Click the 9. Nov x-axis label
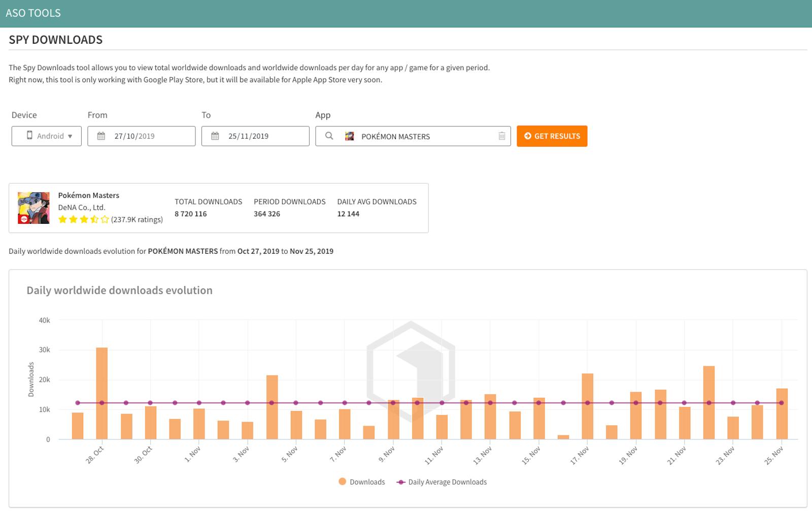This screenshot has height=511, width=812. (x=387, y=455)
